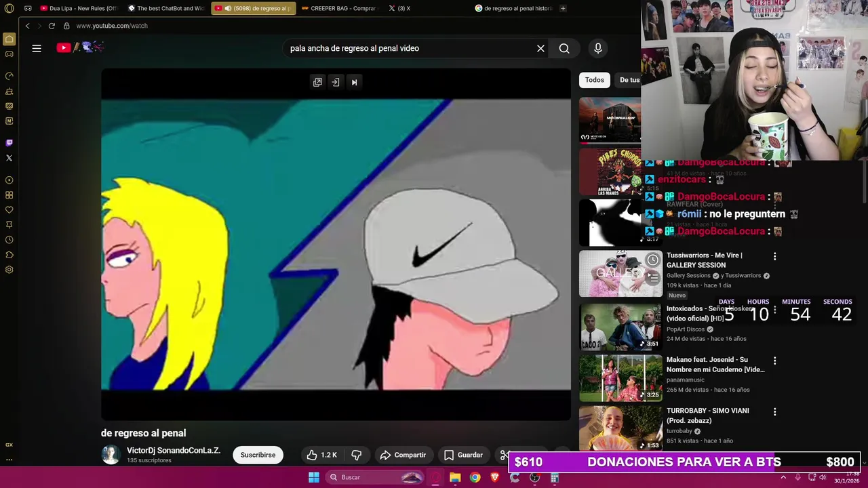Open Settings gear icon in sidebar
This screenshot has width=868, height=488.
[x=9, y=269]
